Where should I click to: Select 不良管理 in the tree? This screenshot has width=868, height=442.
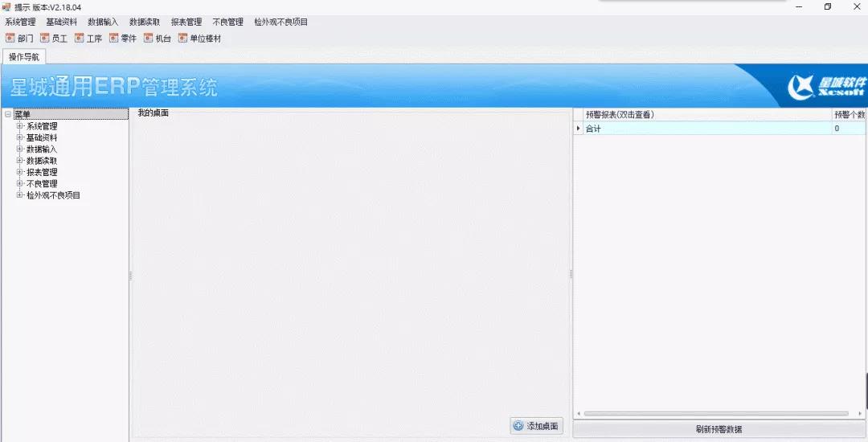[42, 184]
